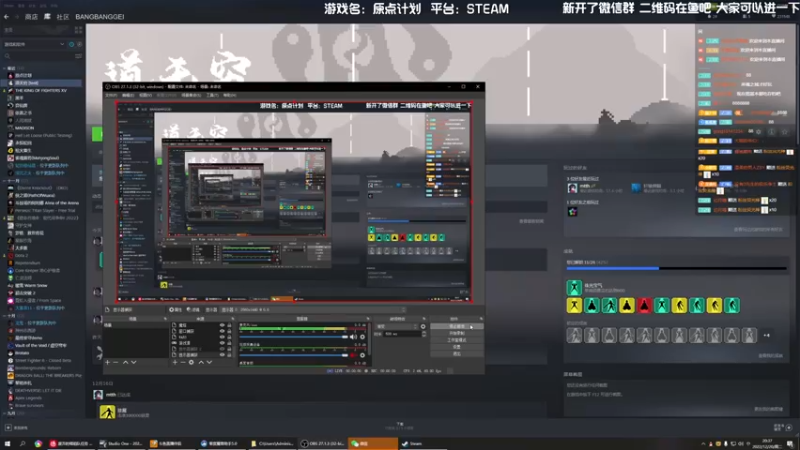Toggle visibility eye of last OBS source
The width and height of the screenshot is (800, 450).
tap(221, 355)
